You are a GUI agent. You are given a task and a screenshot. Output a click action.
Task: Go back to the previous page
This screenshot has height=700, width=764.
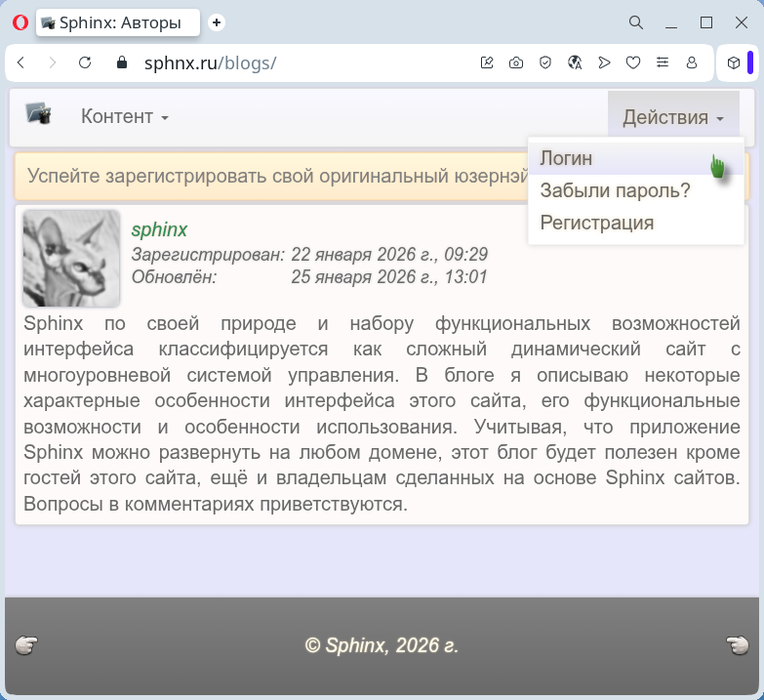click(21, 62)
